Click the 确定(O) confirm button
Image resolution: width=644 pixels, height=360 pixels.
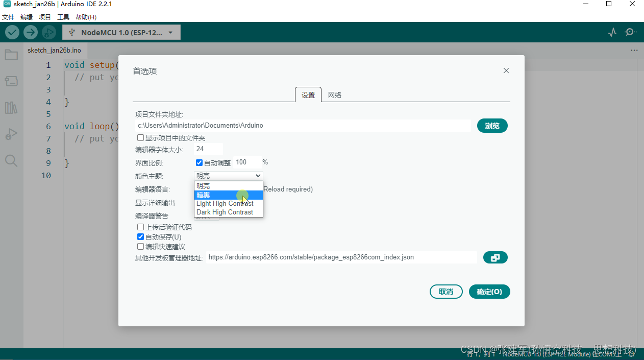point(489,292)
